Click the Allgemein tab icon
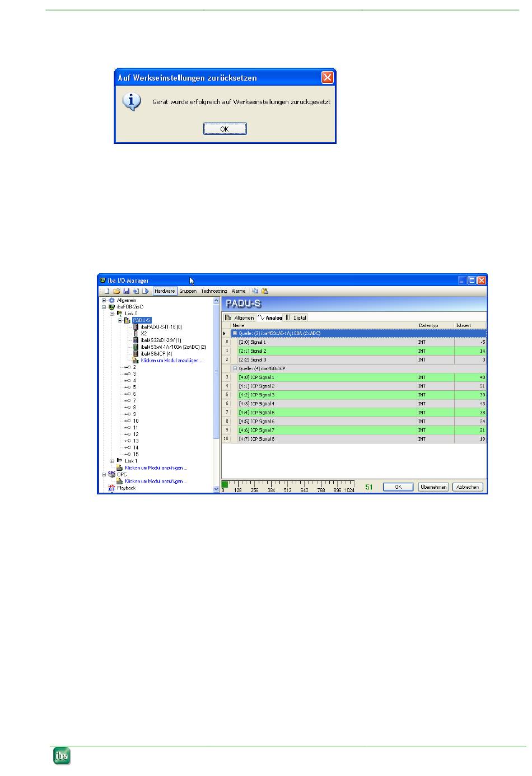 [228, 317]
